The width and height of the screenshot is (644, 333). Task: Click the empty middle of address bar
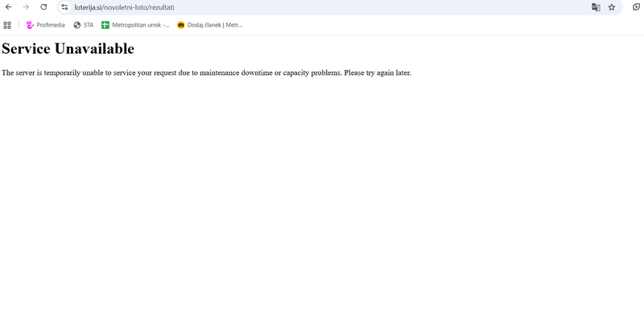[362, 7]
